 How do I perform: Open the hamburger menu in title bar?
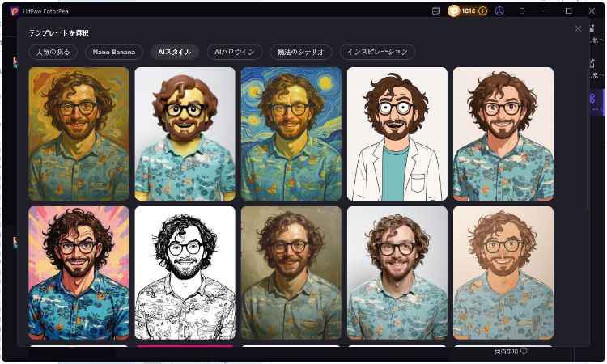pyautogui.click(x=522, y=11)
